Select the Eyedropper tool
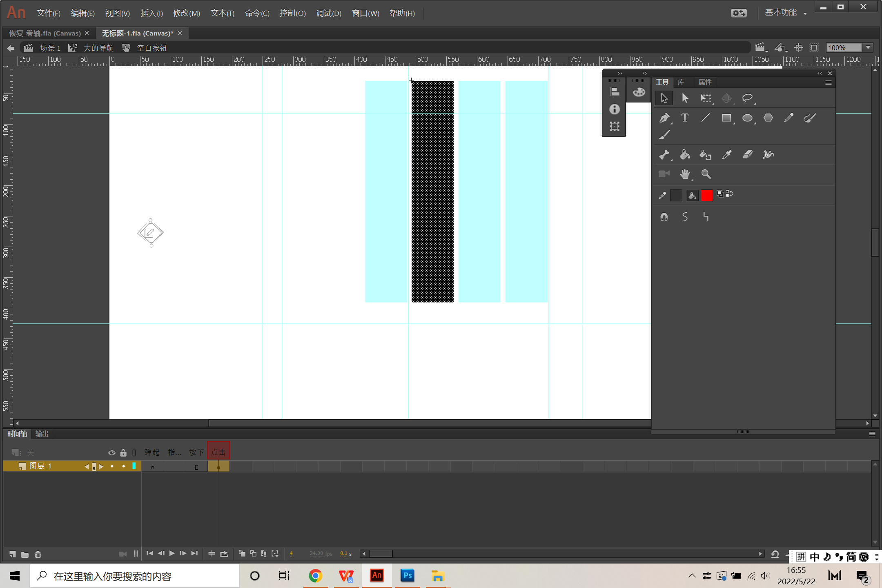 click(727, 154)
